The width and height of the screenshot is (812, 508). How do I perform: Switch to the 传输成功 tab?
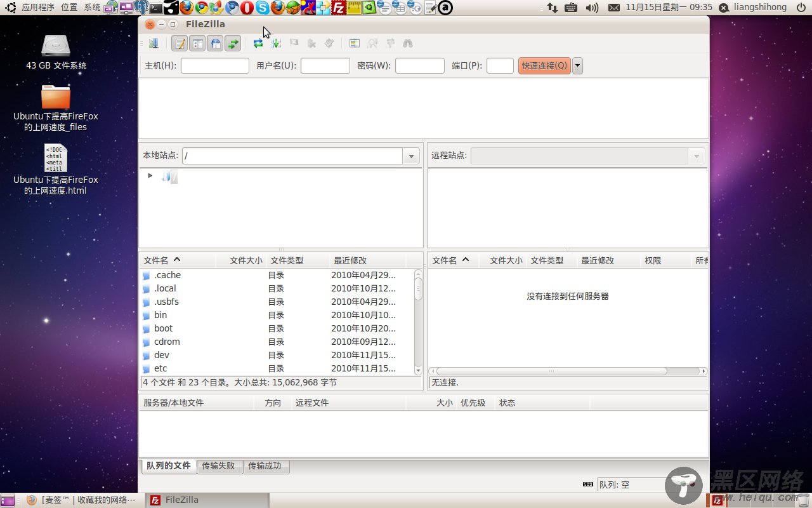coord(265,466)
